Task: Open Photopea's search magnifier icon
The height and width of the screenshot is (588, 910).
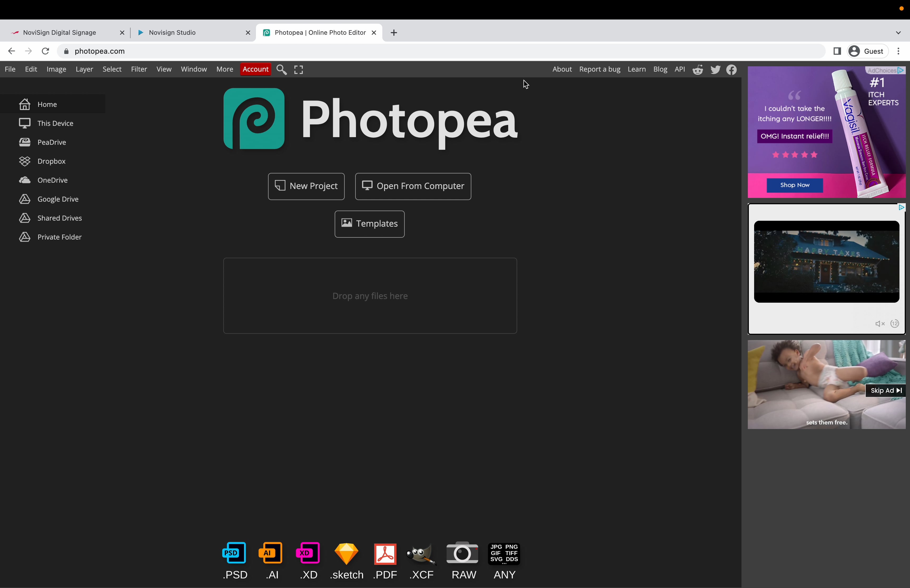Action: 281,69
